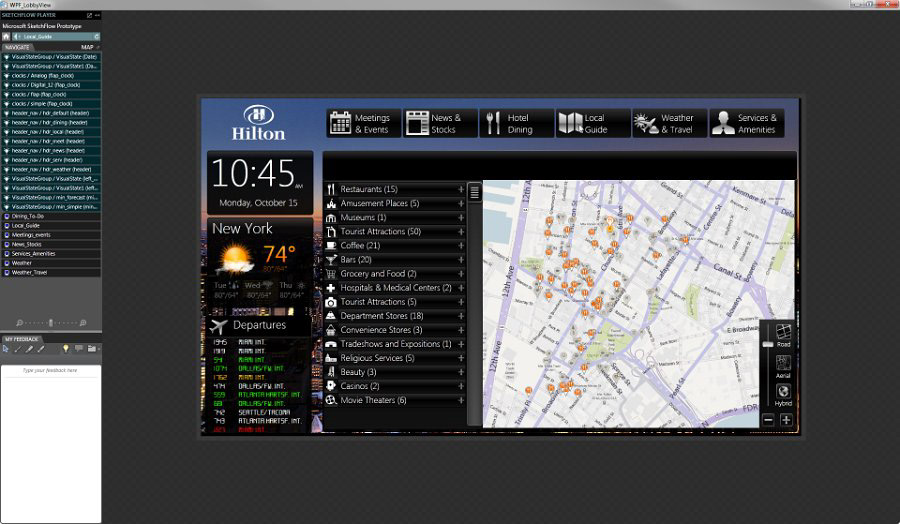Click the zoom out magnifier icon
900x524 pixels.
pyautogui.click(x=20, y=323)
